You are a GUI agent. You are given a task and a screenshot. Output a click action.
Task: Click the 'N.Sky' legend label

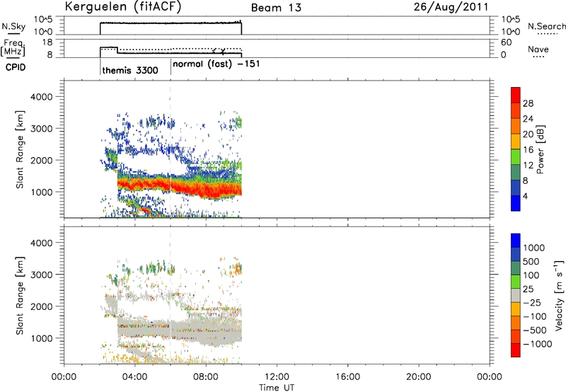coord(13,26)
